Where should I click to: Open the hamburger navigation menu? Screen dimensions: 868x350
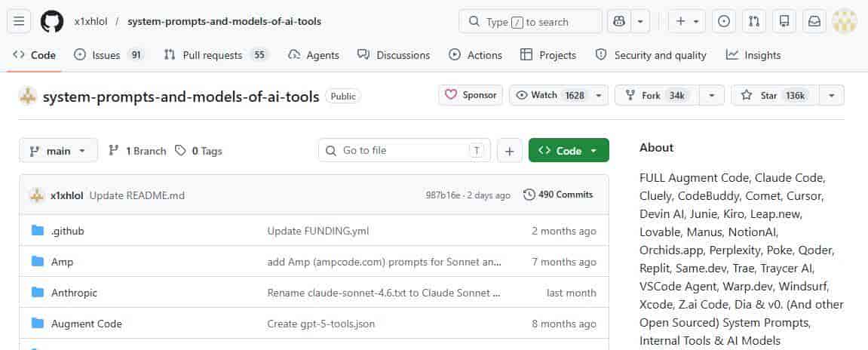pyautogui.click(x=20, y=21)
